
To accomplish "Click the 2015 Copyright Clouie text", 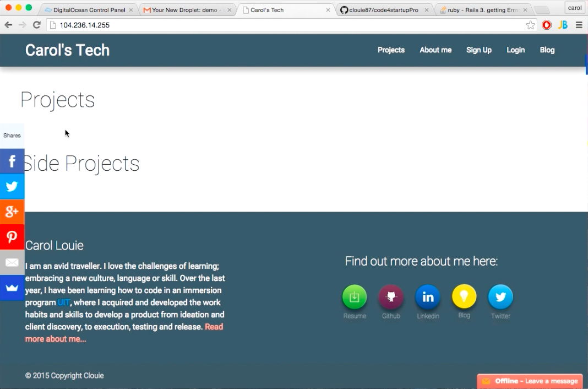I will (x=64, y=375).
